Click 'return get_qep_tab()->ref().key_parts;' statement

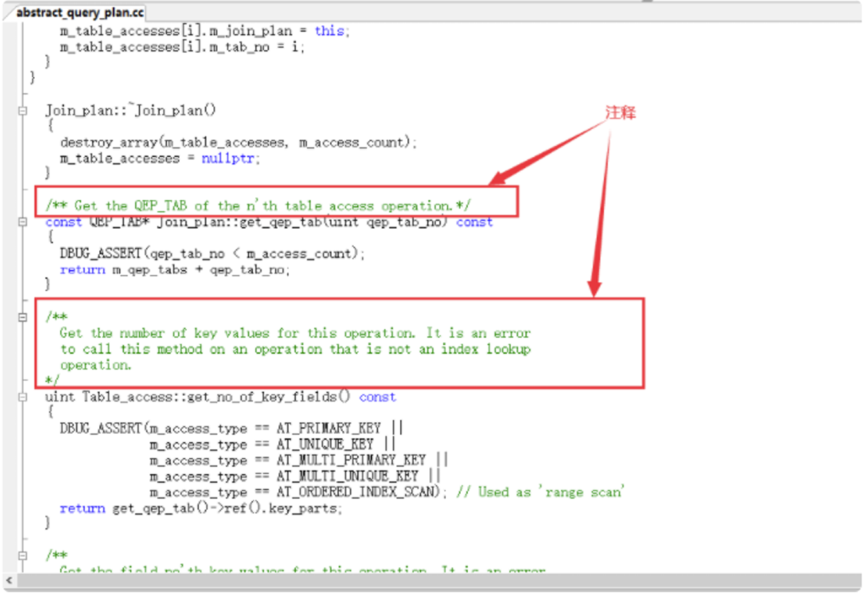pos(201,509)
